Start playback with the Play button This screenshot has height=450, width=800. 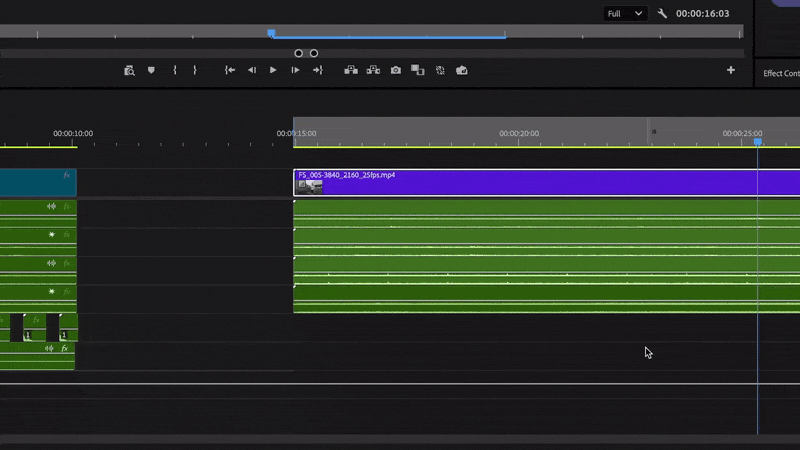click(273, 70)
